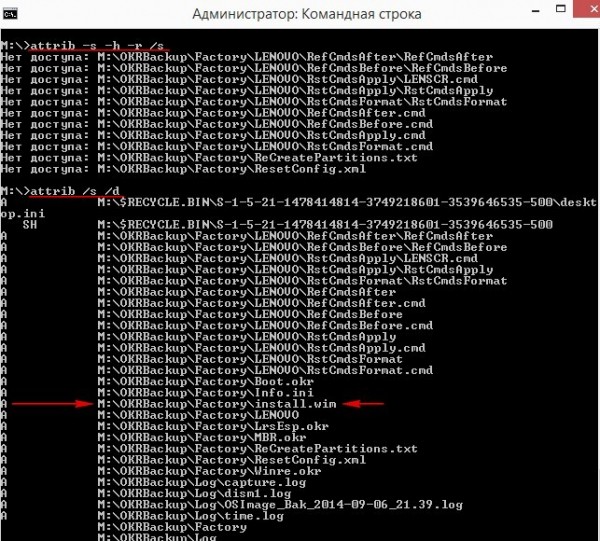Close the Командная строка window
This screenshot has width=600, height=541.
(588, 8)
